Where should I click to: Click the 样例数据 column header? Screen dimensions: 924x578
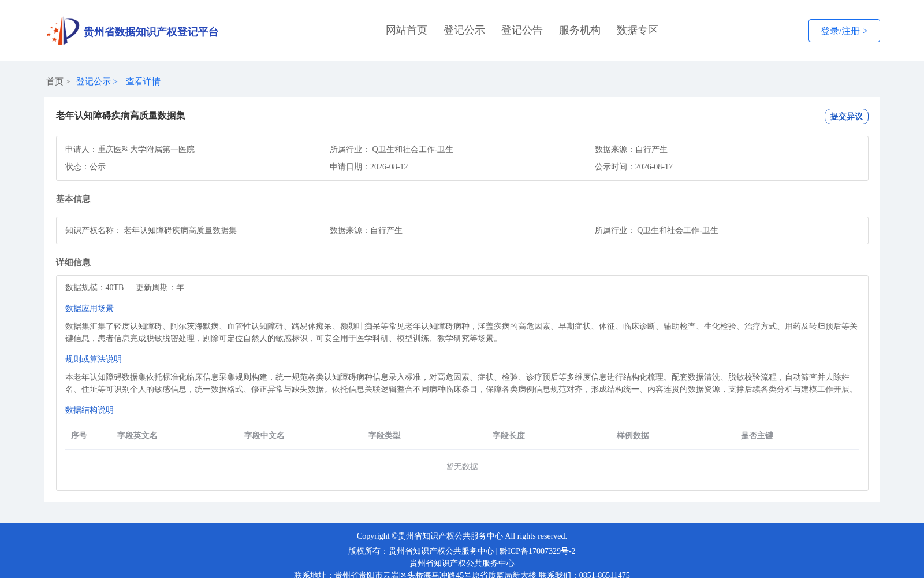tap(633, 435)
